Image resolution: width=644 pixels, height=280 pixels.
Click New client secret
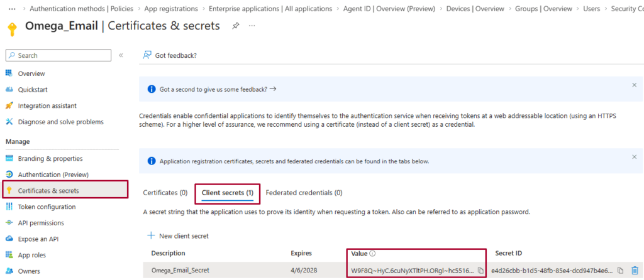[178, 236]
